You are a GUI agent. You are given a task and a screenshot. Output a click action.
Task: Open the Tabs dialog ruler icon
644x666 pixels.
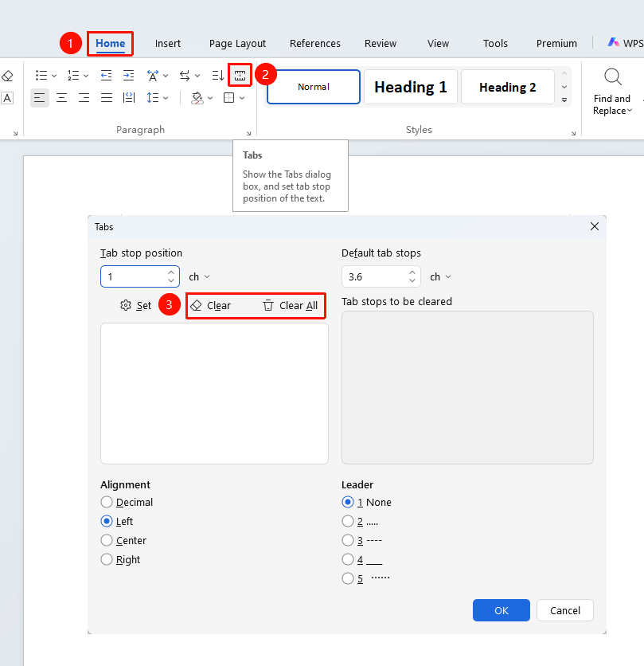[240, 76]
